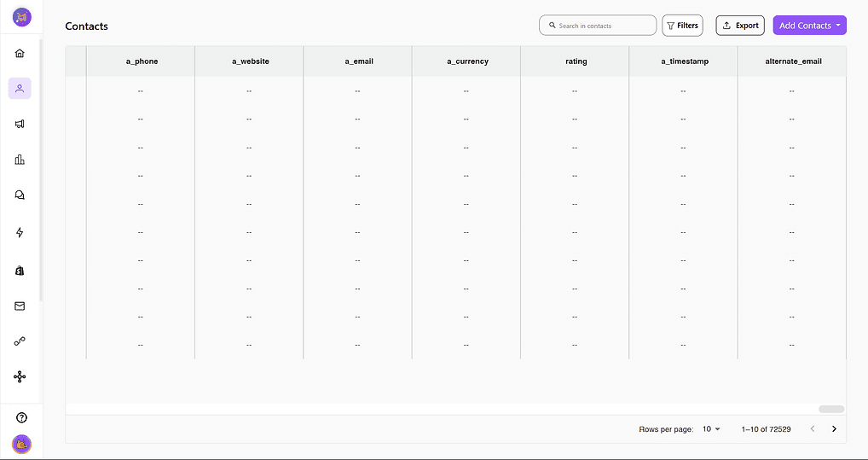Open Conversations chat-bubble sidebar icon

tap(20, 195)
